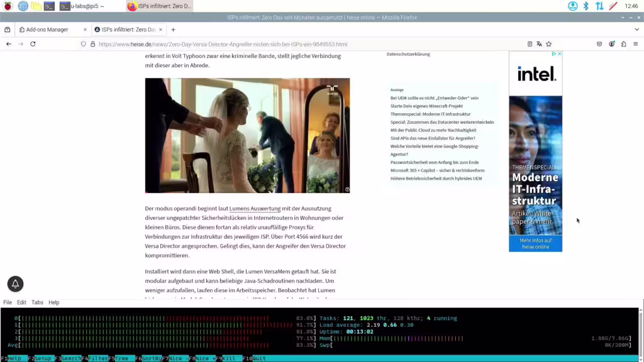Open the Firefox hamburger menu
The height and width of the screenshot is (362, 644).
click(x=635, y=44)
